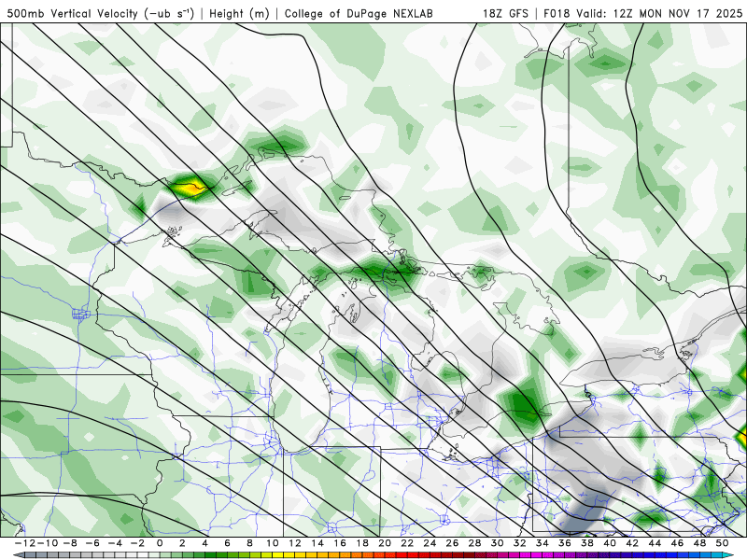Screen dimensions: 747x560
Task: Click the colorbar label '8'
Action: [x=249, y=543]
